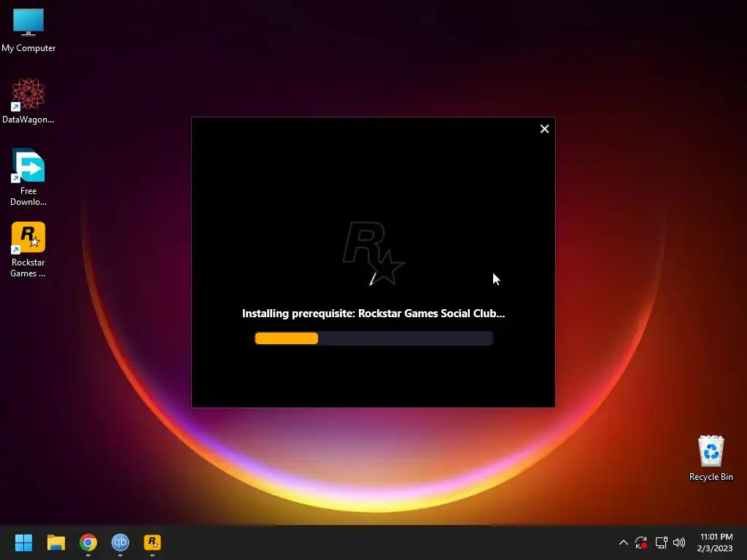Open the Windows Start menu
The width and height of the screenshot is (747, 560).
23,542
